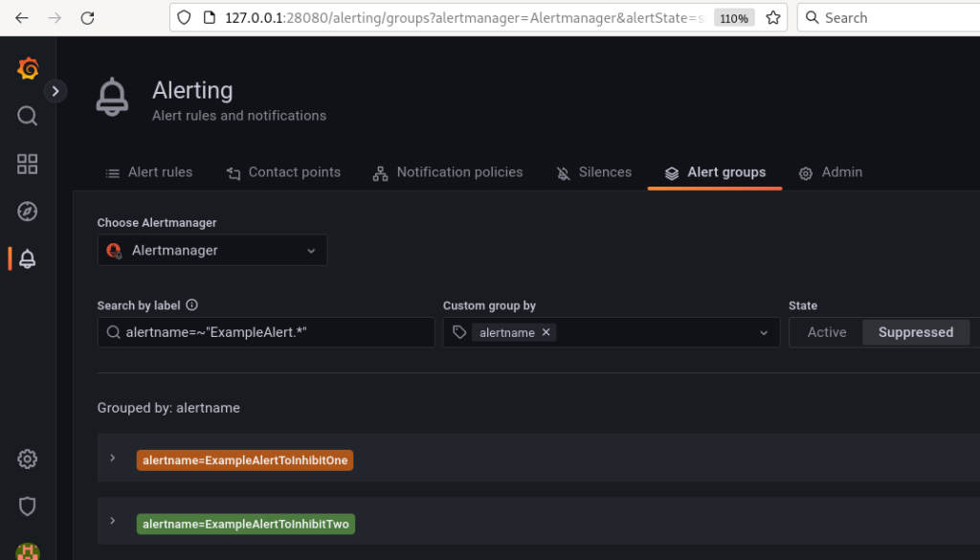Screen dimensions: 980x560
Task: Open the Dashboards grid icon
Action: point(28,164)
